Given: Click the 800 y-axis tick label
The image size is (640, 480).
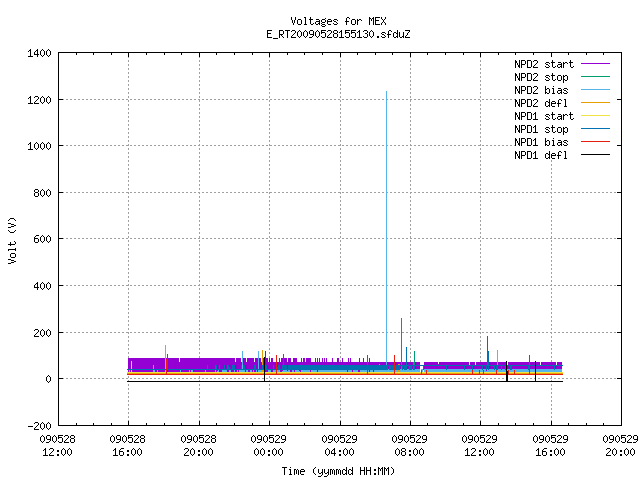Looking at the screenshot, I should coord(42,193).
